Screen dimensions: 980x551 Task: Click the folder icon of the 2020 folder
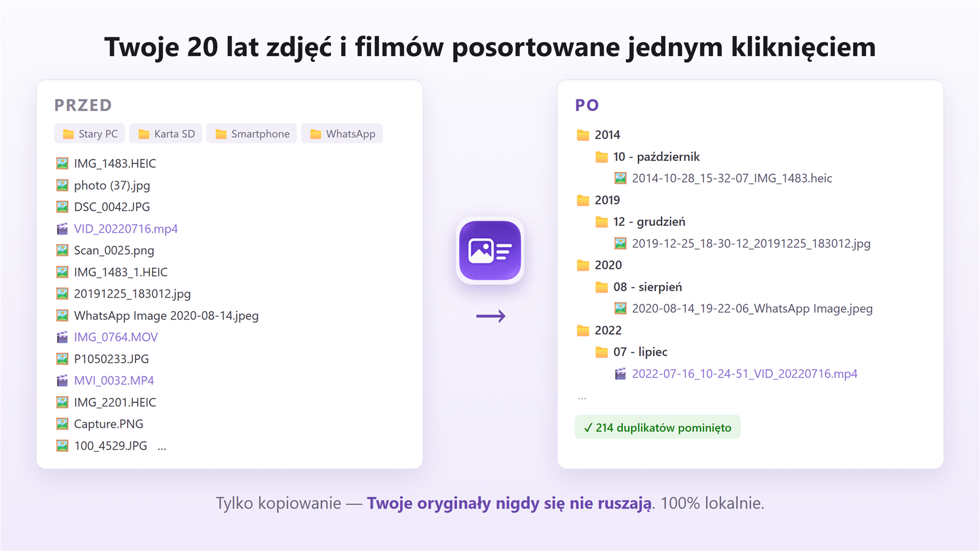coord(583,265)
